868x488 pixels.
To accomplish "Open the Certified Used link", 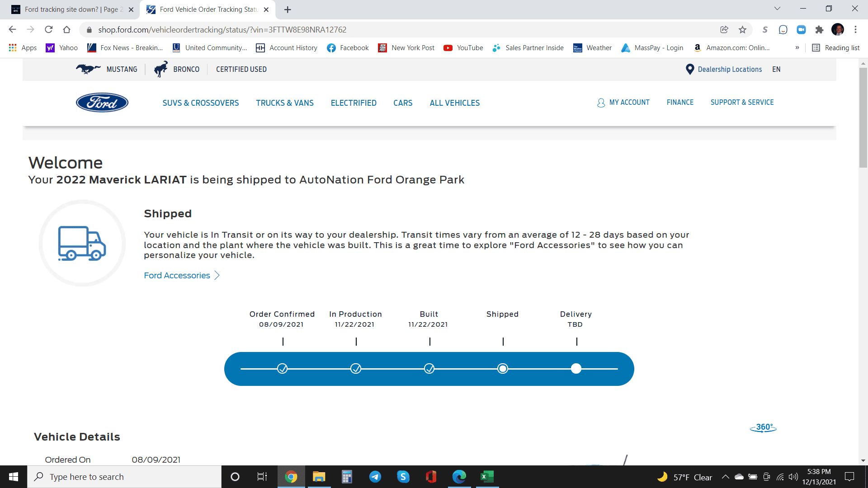I will click(x=241, y=69).
